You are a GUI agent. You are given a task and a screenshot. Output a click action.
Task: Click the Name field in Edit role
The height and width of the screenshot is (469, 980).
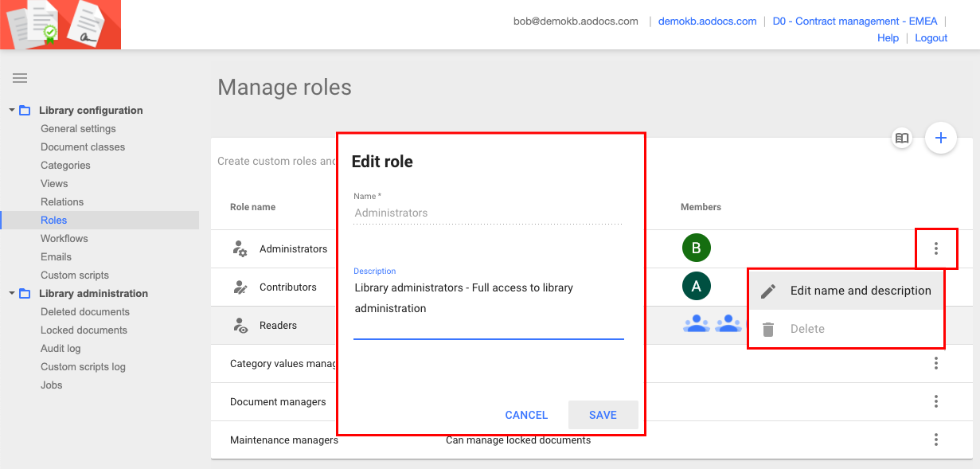(488, 213)
